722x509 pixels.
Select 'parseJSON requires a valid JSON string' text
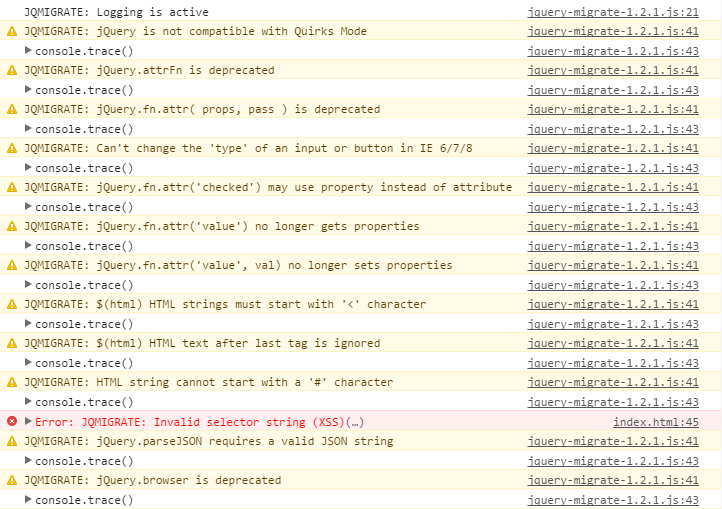268,441
